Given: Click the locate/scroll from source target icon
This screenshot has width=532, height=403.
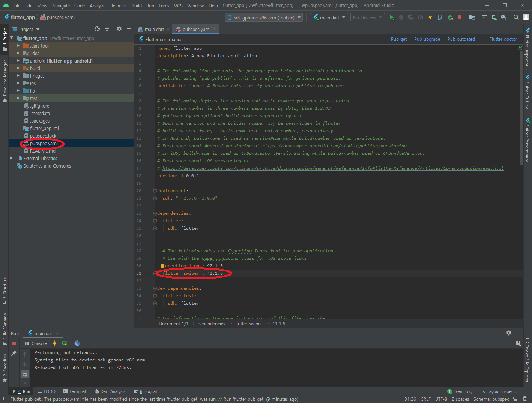Looking at the screenshot, I should tap(97, 29).
